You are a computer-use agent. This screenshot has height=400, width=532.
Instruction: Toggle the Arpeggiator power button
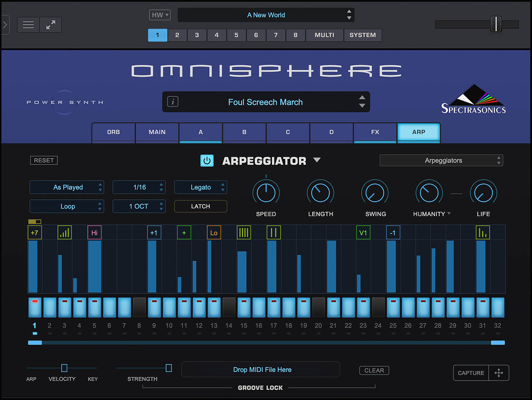[x=207, y=161]
